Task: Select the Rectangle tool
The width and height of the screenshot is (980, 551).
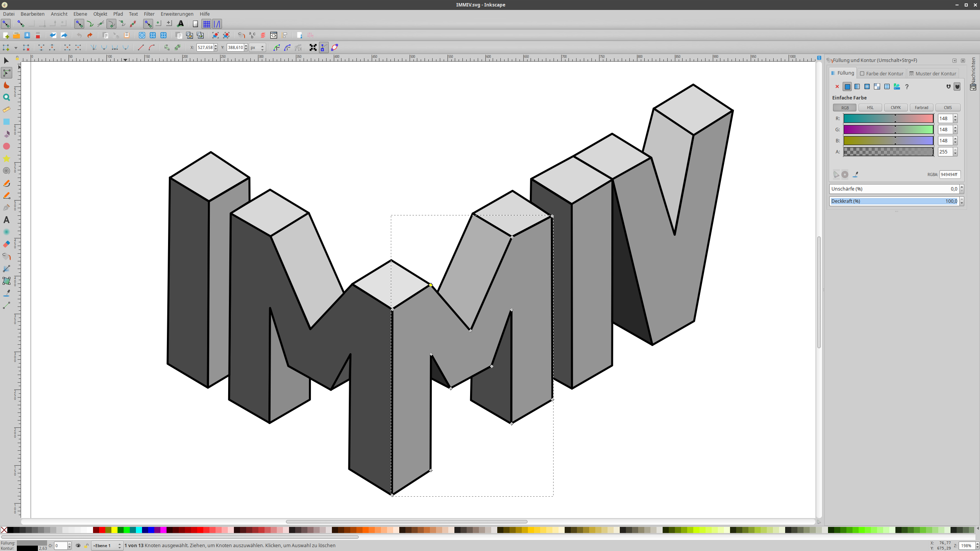Action: (6, 122)
